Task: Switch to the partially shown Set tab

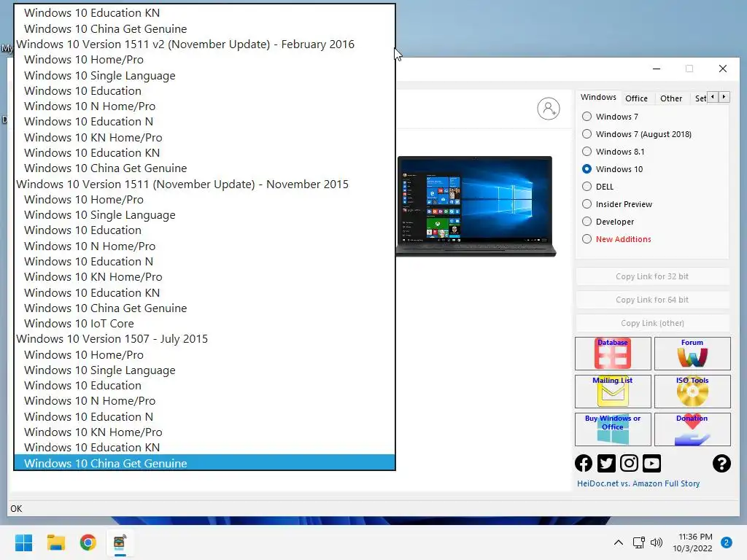Action: [700, 98]
